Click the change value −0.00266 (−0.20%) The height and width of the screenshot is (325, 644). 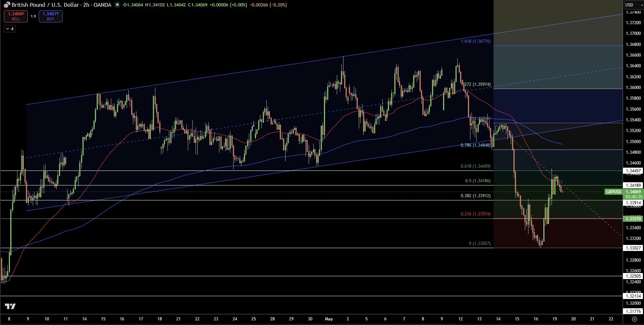pos(268,5)
